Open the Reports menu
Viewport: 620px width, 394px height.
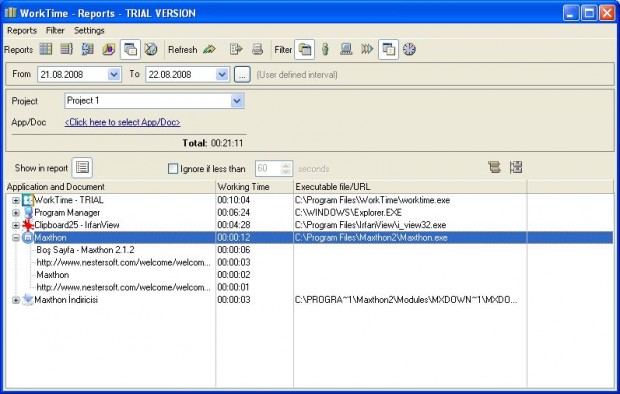pos(22,30)
